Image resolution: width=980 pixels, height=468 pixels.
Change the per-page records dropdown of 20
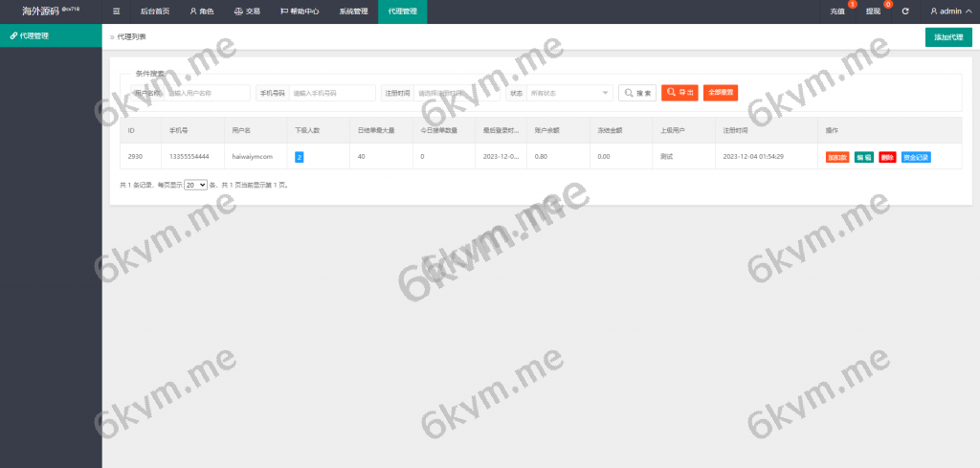tap(195, 185)
